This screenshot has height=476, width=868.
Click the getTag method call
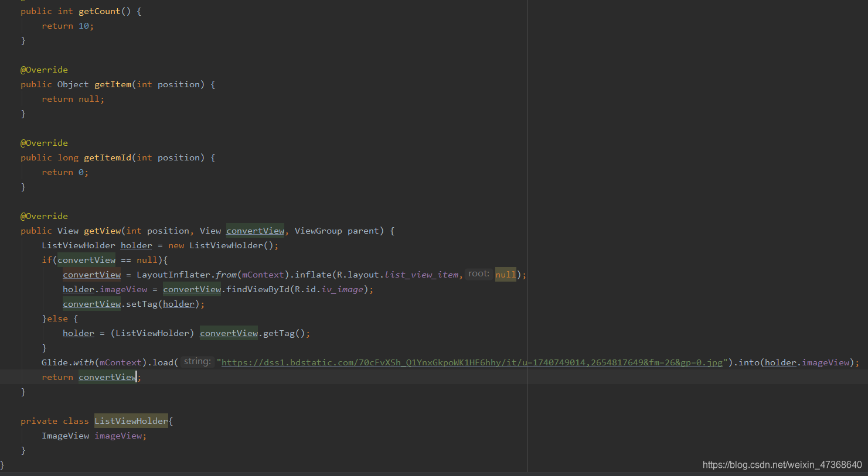point(279,333)
